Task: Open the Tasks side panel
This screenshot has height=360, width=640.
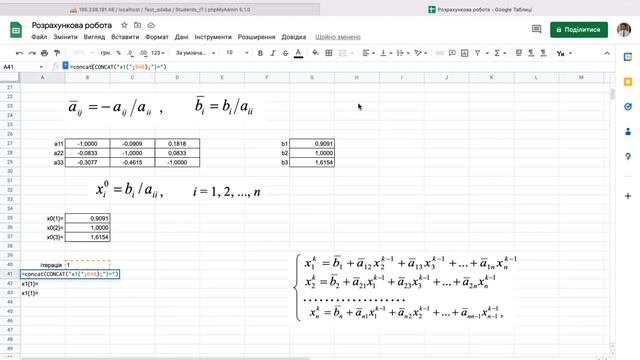Action: pyautogui.click(x=628, y=107)
